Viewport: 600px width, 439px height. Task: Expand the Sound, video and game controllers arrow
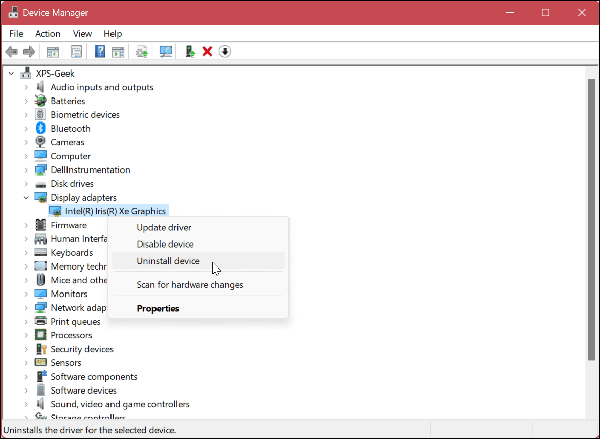point(26,404)
